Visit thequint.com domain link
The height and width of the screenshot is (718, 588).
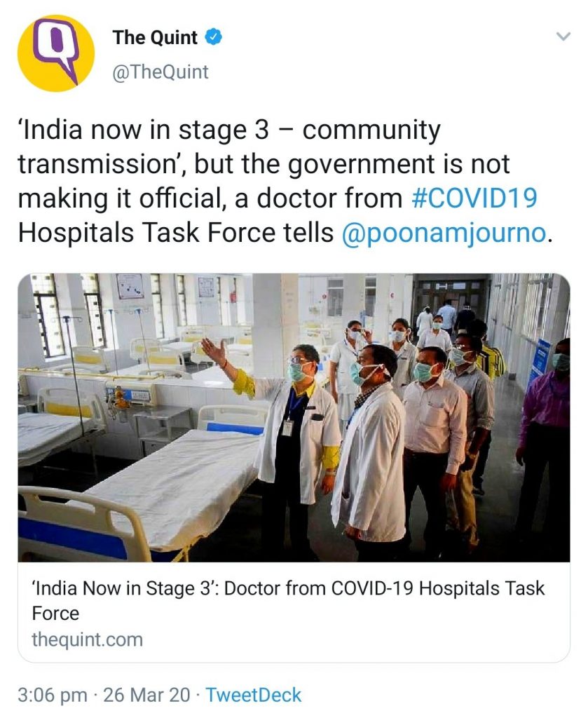pos(87,639)
